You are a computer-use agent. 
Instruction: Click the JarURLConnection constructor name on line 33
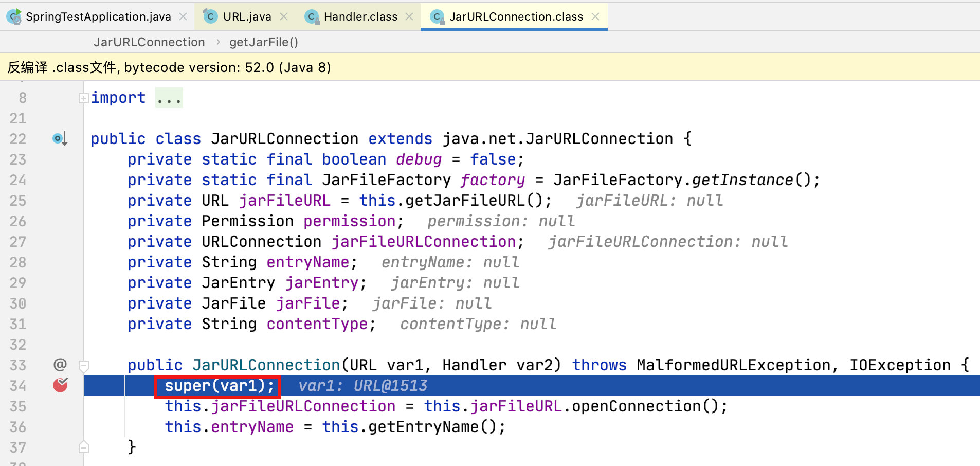pos(266,365)
